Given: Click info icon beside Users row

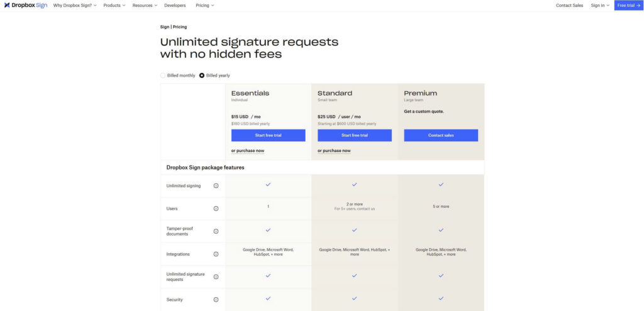Looking at the screenshot, I should point(216,209).
